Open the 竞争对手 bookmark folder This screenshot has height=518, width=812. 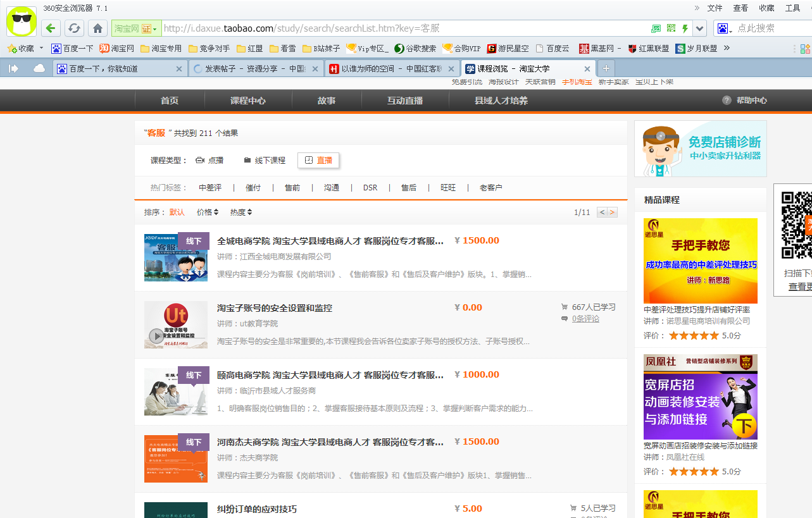[209, 48]
